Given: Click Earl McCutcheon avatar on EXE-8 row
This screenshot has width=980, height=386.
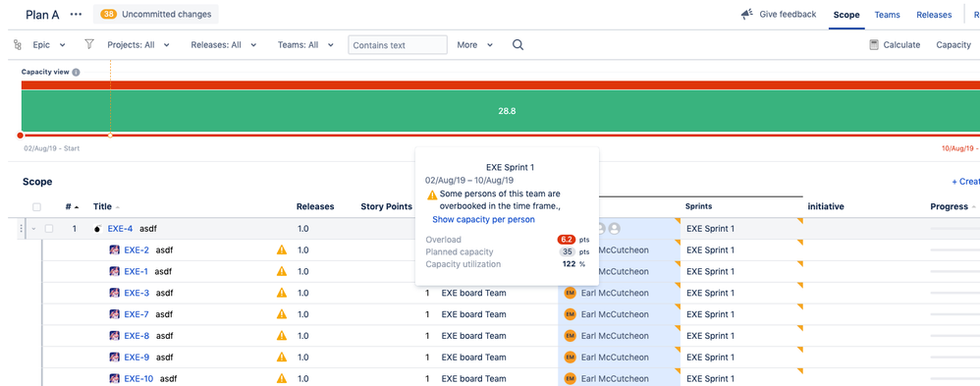Looking at the screenshot, I should [570, 335].
